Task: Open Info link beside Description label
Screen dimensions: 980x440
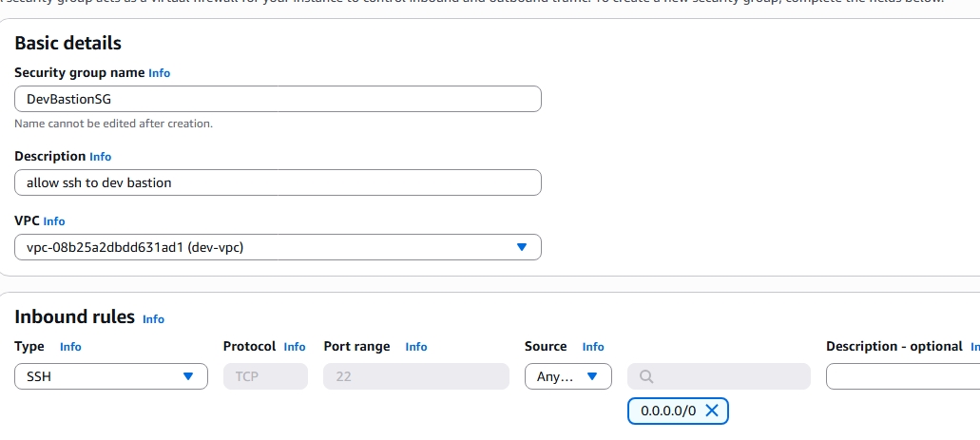Action: [100, 157]
